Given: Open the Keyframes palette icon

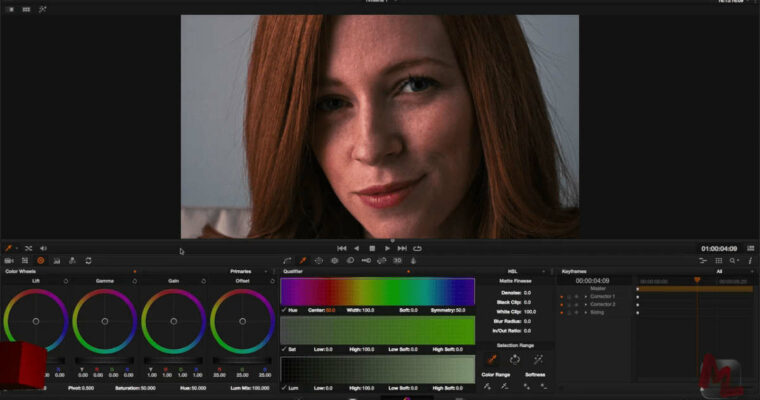Looking at the screenshot, I should (x=703, y=261).
